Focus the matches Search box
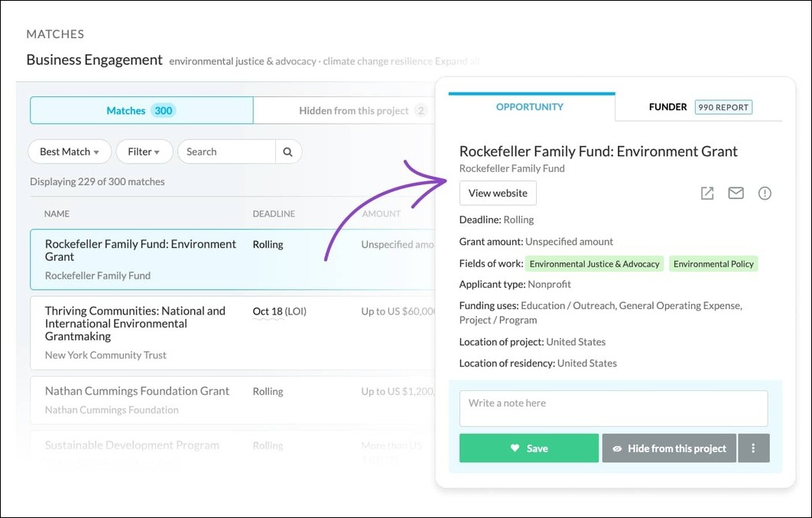The height and width of the screenshot is (518, 812). click(x=226, y=151)
